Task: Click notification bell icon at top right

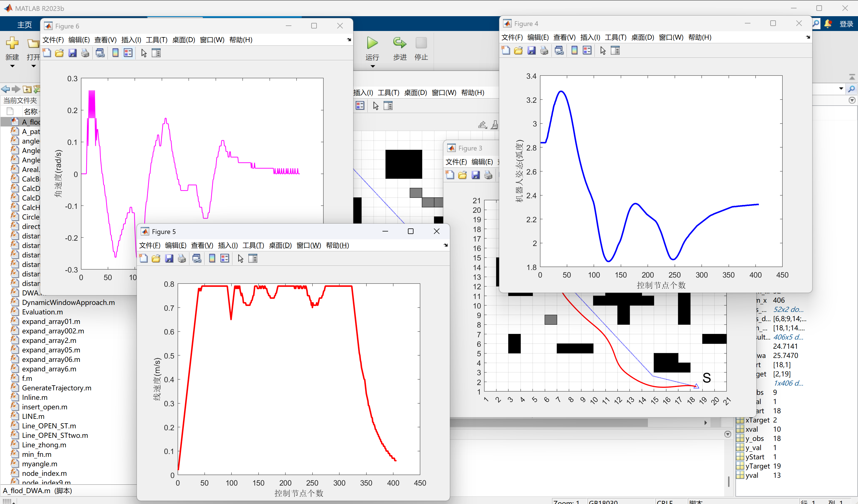Action: [x=828, y=24]
